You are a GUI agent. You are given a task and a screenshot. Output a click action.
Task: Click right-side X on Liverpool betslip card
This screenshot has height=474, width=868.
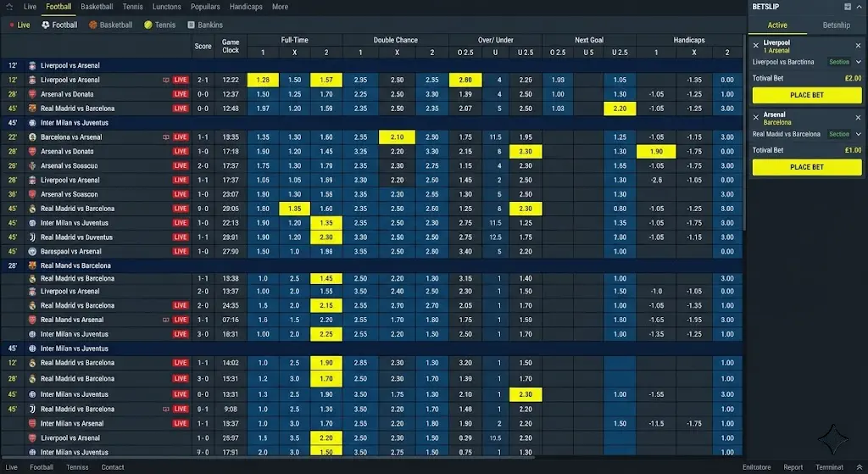click(x=858, y=46)
